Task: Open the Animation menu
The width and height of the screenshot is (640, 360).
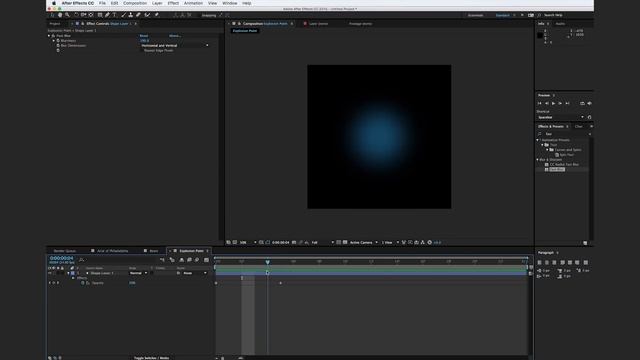Action: click(193, 3)
